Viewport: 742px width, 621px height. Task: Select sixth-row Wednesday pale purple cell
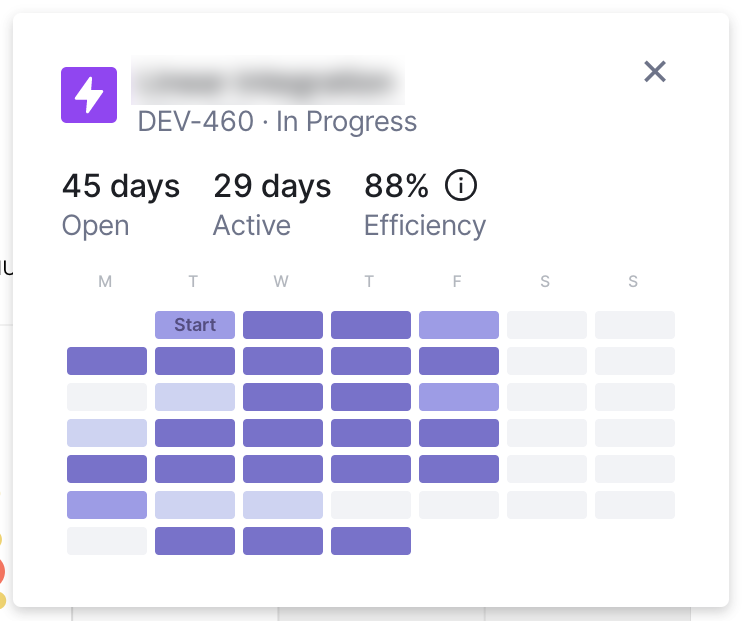coord(283,505)
